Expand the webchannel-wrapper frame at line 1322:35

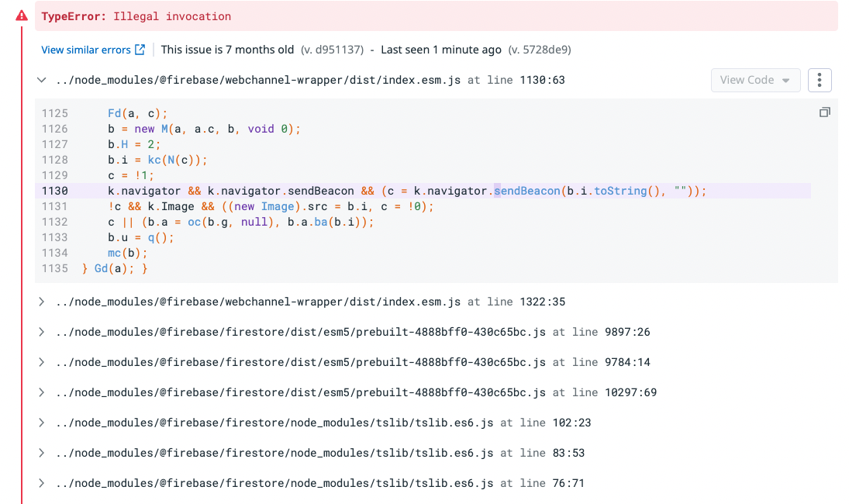point(40,302)
